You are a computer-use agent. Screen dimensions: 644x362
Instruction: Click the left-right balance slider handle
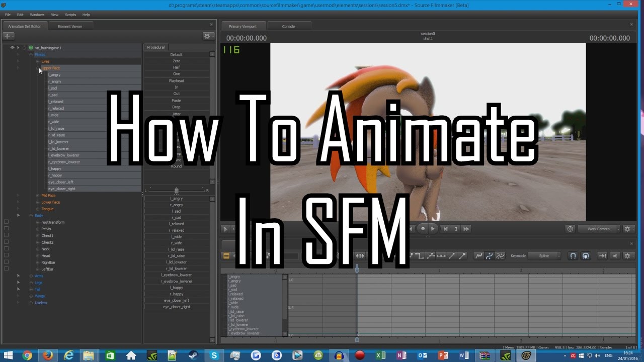[x=176, y=190]
